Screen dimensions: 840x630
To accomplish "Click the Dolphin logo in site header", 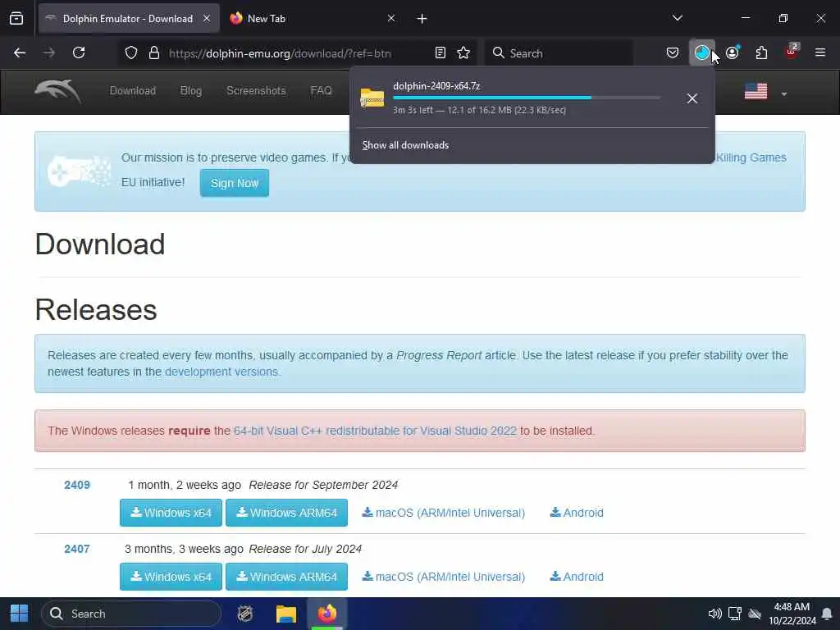I will (58, 91).
